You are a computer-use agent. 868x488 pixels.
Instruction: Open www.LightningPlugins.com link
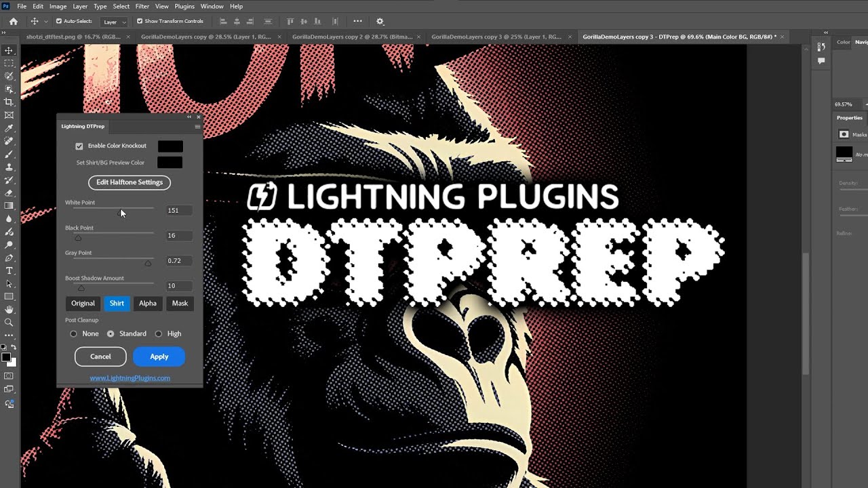coord(130,378)
